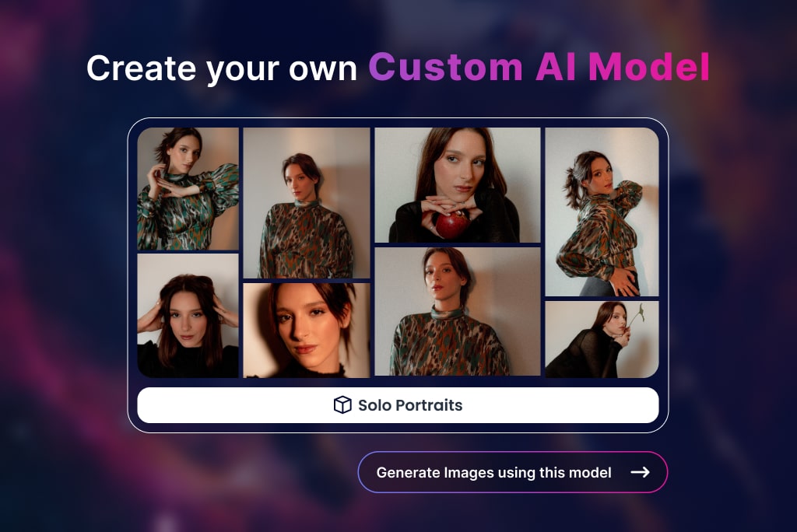Viewport: 797px width, 532px height.
Task: Open photo of woman holding red apple
Action: (457, 185)
